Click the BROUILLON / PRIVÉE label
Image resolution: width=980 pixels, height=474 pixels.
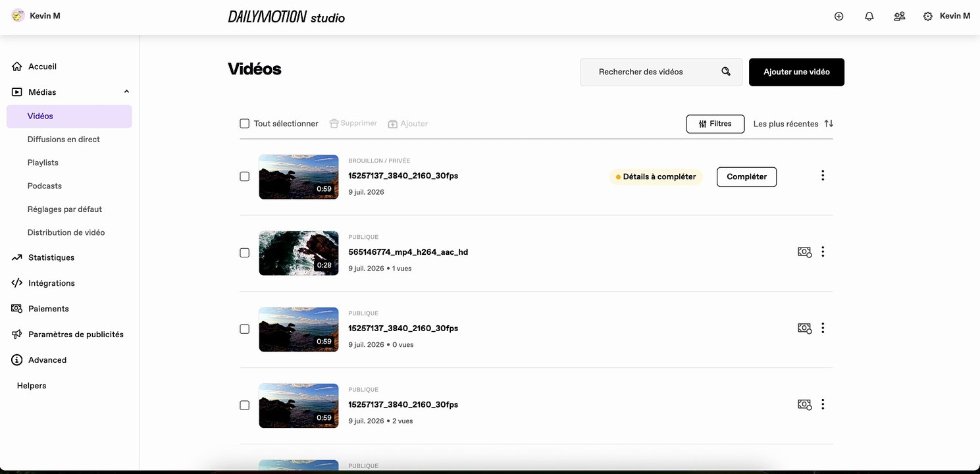pos(379,161)
